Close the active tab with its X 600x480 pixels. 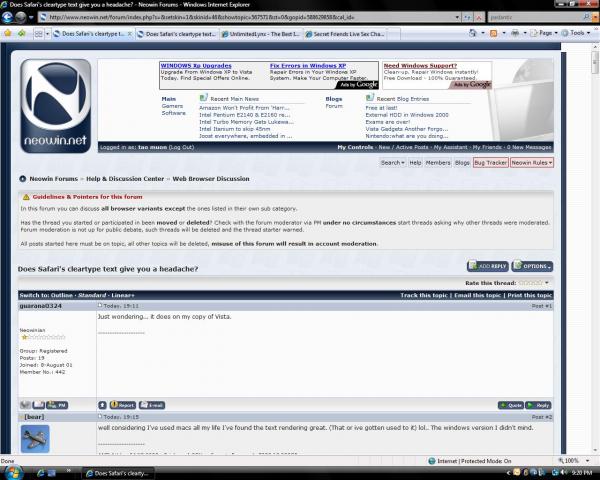130,34
